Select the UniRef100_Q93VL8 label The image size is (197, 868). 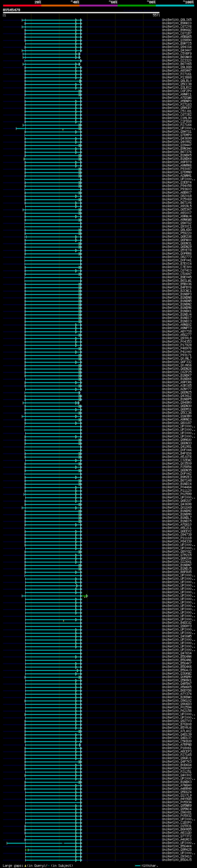177,338
